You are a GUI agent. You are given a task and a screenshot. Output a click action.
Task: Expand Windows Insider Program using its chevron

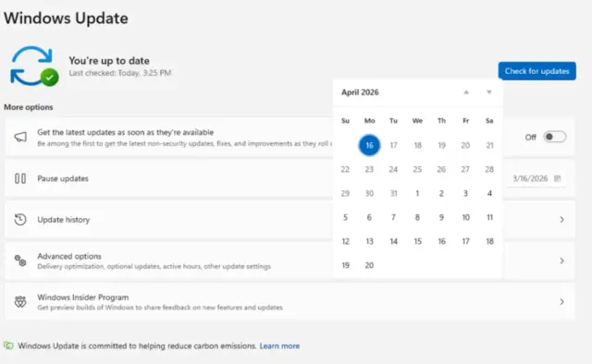tap(561, 302)
